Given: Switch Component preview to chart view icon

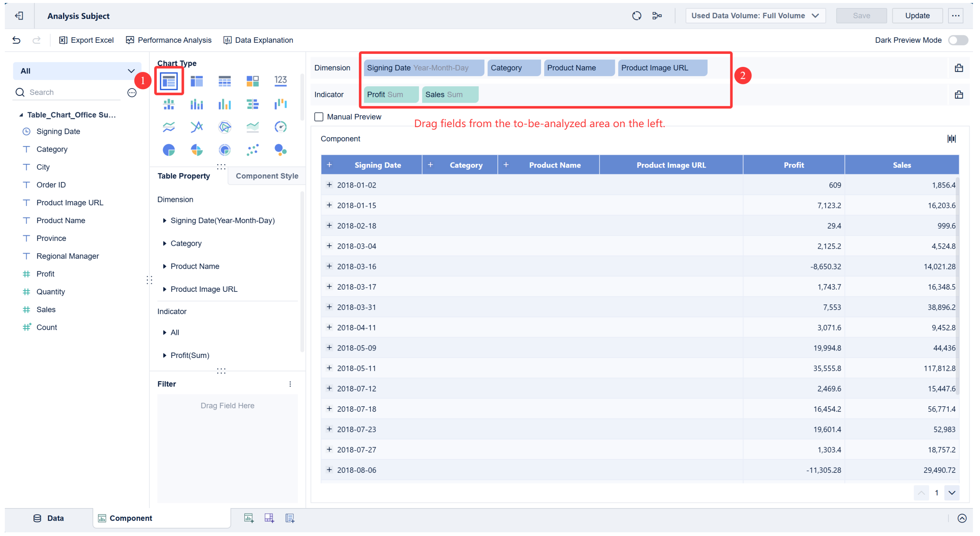Looking at the screenshot, I should [x=951, y=139].
